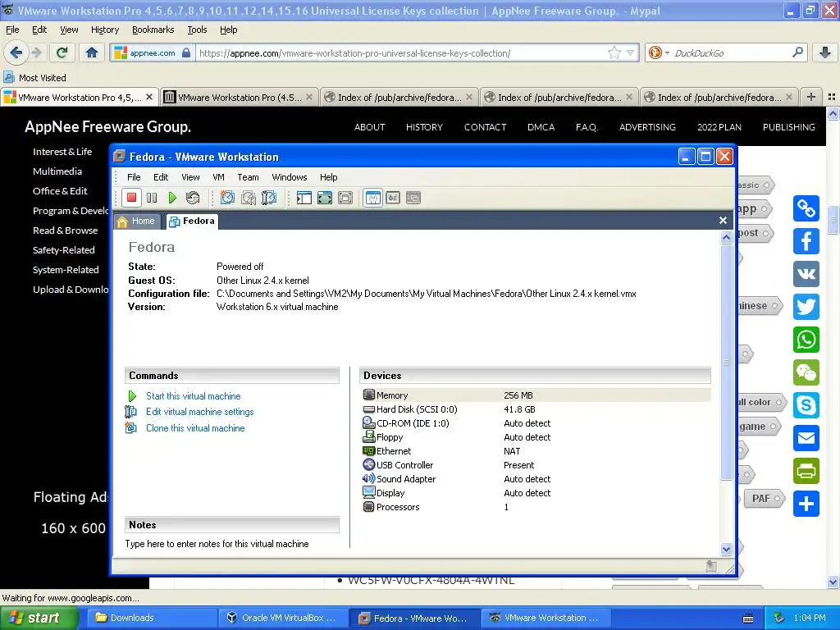The image size is (840, 630).
Task: Click the CONTACT link on AppNee site
Action: [486, 127]
